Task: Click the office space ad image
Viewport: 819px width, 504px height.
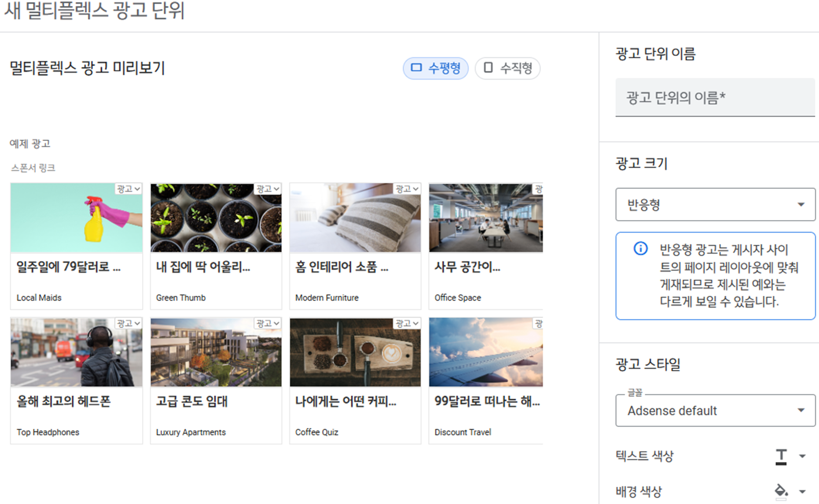Action: 486,218
